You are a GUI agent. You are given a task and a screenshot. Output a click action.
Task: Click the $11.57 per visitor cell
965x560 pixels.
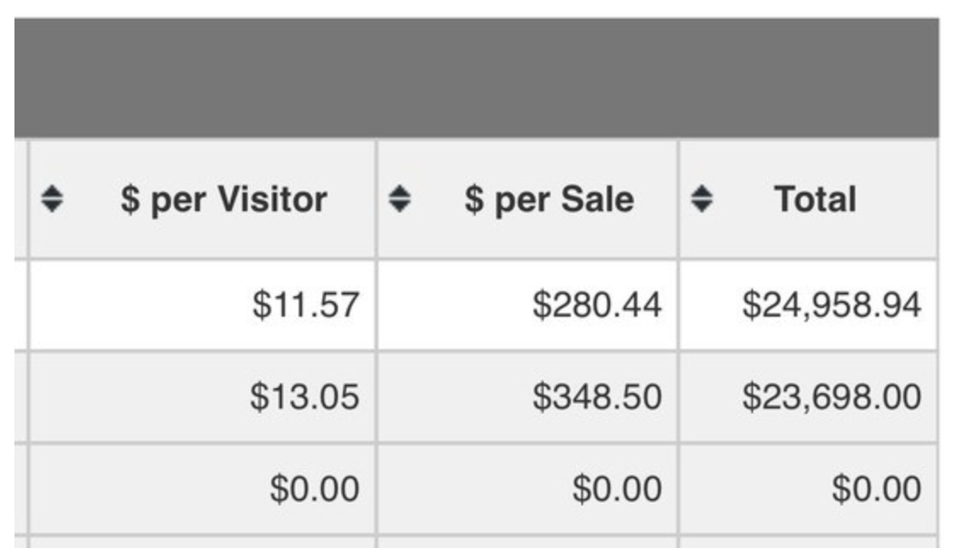pos(203,306)
